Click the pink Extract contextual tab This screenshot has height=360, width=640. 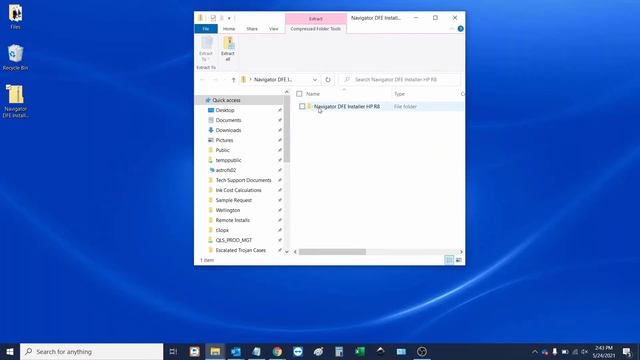tap(316, 19)
